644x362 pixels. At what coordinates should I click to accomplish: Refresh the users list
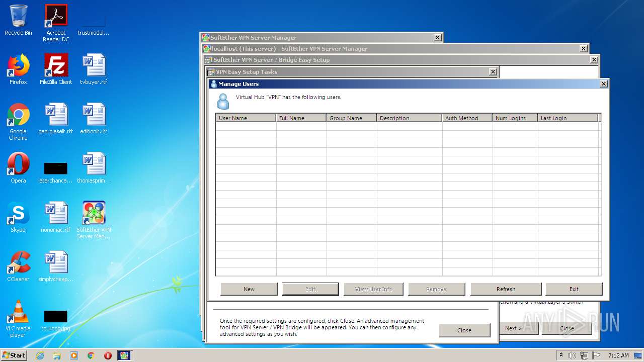506,289
